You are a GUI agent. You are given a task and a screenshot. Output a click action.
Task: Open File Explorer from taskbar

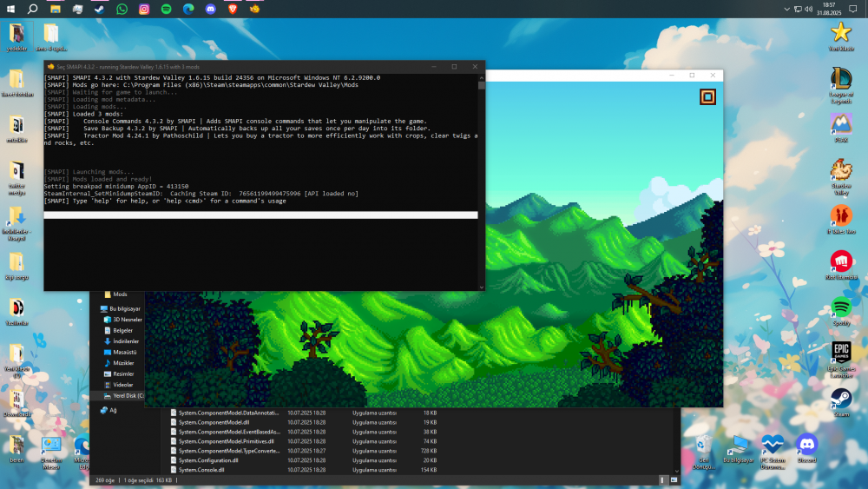56,9
